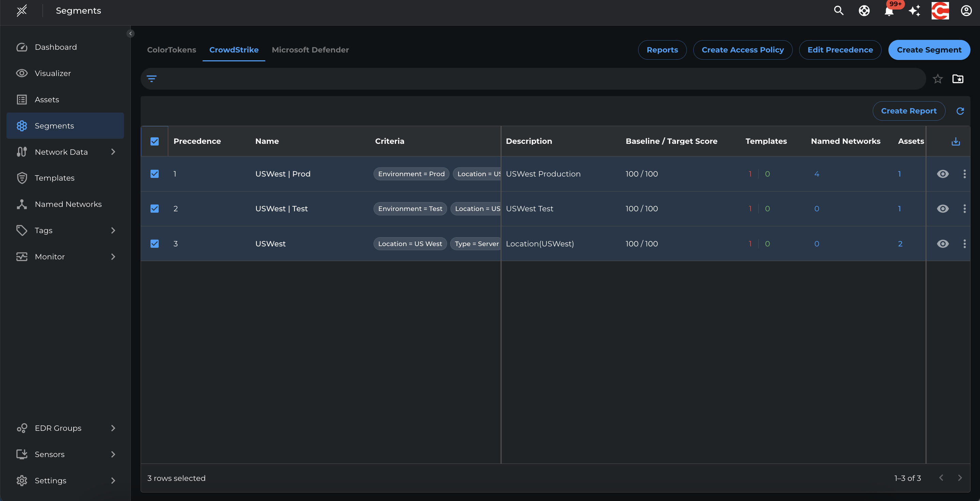The height and width of the screenshot is (501, 980).
Task: Click the search magnifier icon
Action: (838, 11)
